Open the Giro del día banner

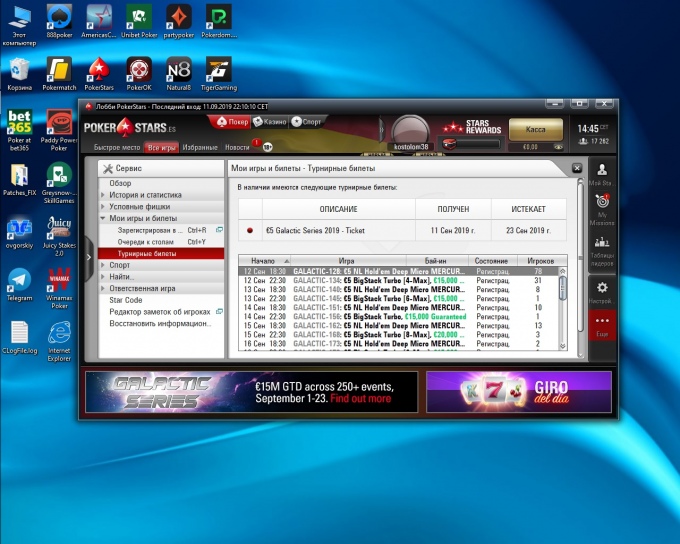pyautogui.click(x=519, y=392)
